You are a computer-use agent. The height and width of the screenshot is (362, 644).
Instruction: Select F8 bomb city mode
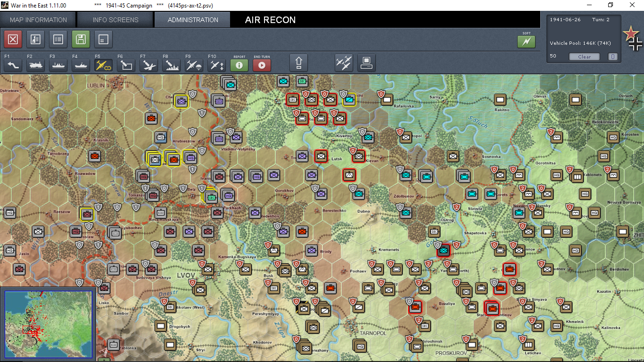(171, 65)
